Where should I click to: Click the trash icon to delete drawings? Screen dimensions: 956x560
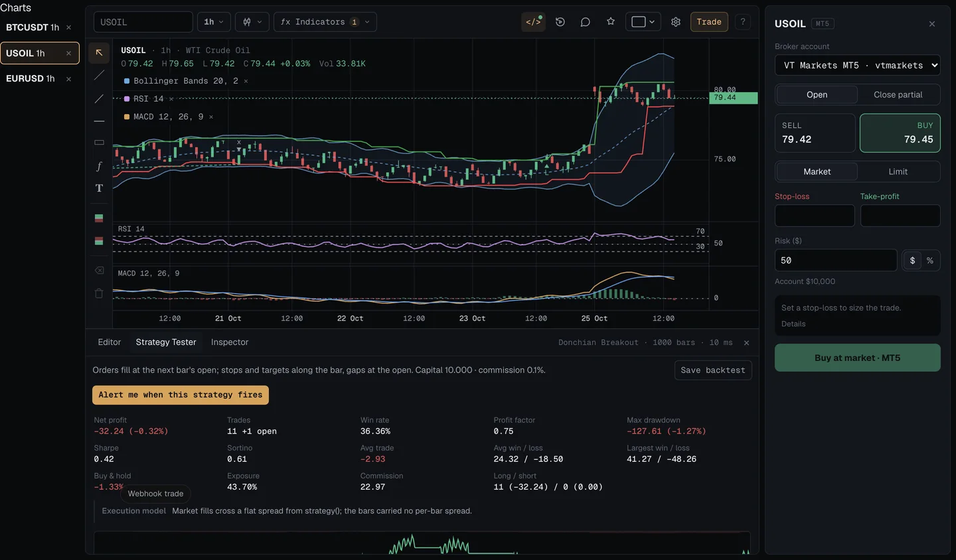(x=99, y=293)
